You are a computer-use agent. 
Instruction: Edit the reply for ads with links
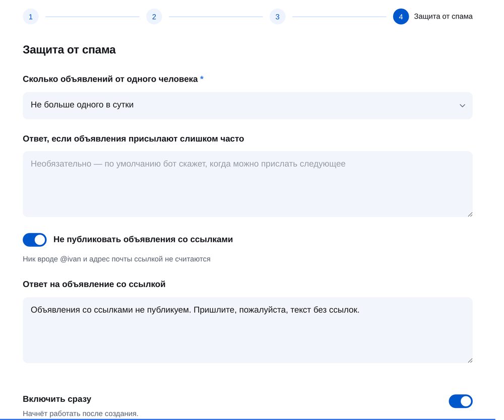[x=247, y=330]
